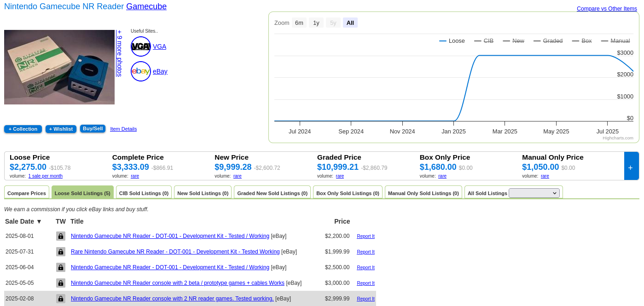Open Compare vs Other Items link
Viewport: 644px width, 306px height.
(x=607, y=9)
